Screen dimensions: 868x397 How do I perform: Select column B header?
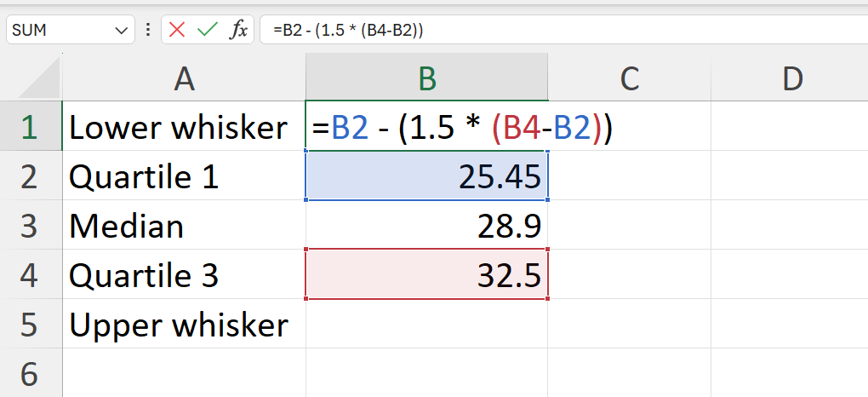click(x=427, y=78)
